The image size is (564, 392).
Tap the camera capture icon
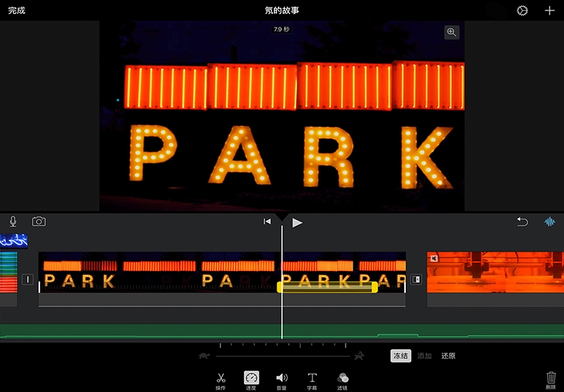(39, 221)
